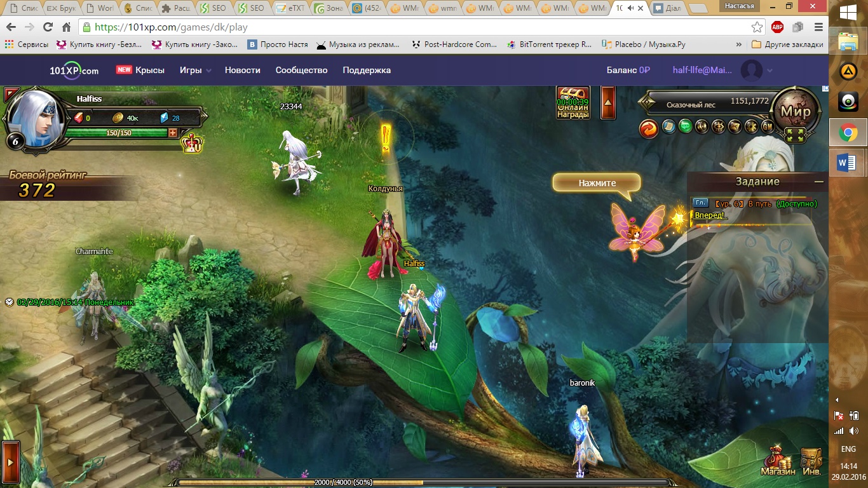Open Word from the Windows taskbar
Image resolution: width=868 pixels, height=488 pixels.
pyautogui.click(x=847, y=163)
